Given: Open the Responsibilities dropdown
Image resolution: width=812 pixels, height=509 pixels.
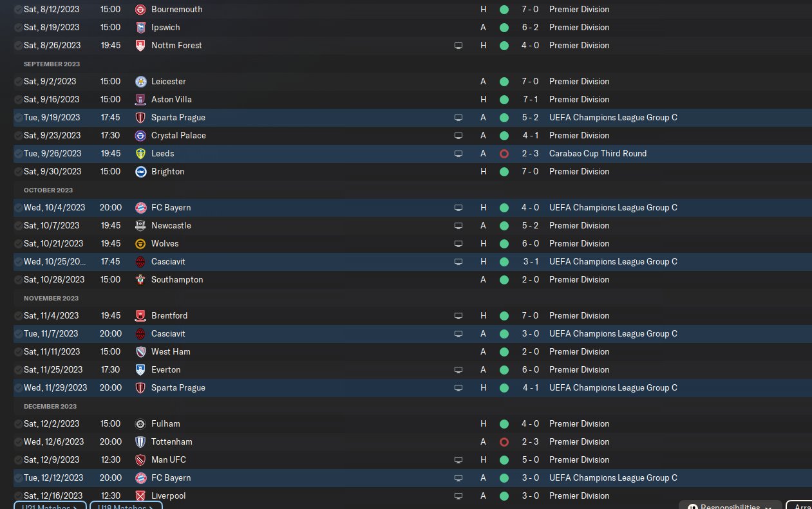Looking at the screenshot, I should 730,506.
